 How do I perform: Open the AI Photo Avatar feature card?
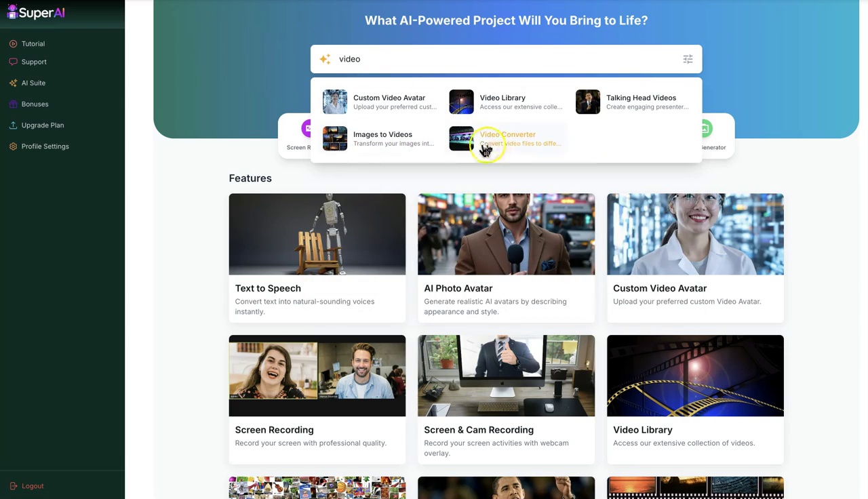tap(506, 258)
